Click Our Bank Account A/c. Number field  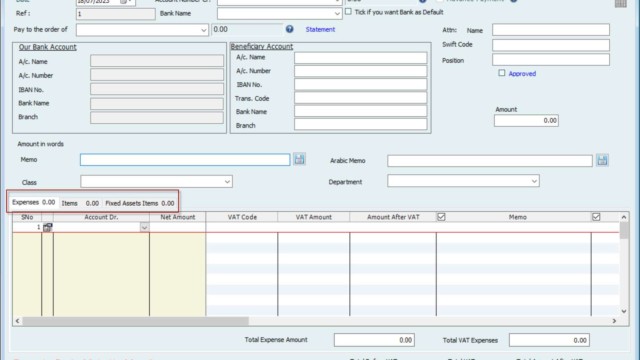(157, 75)
